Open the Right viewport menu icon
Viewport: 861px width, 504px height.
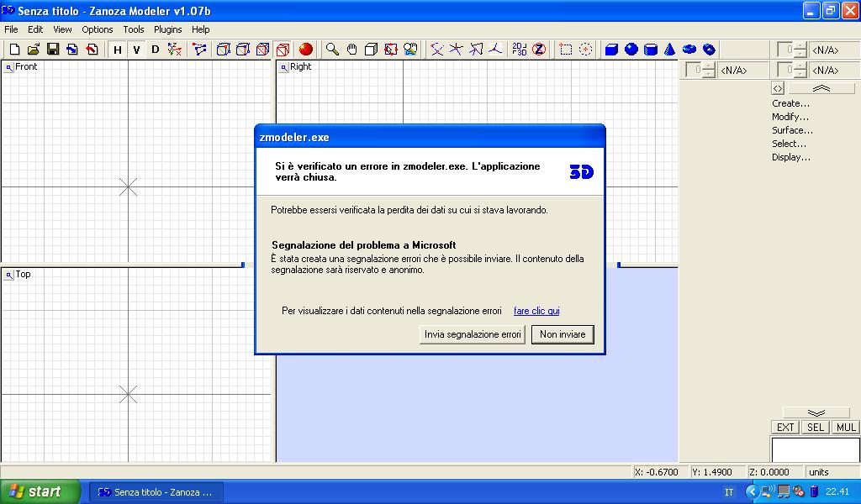[x=283, y=67]
